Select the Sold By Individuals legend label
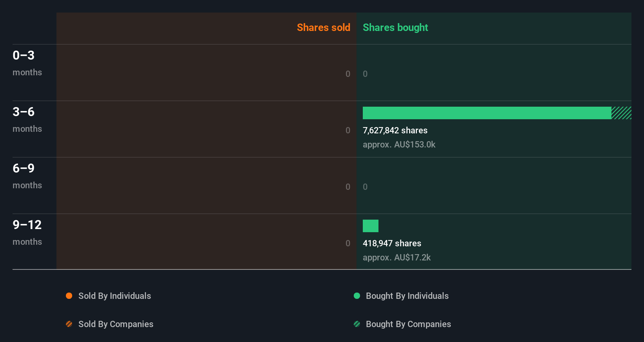The image size is (644, 342). click(x=115, y=296)
